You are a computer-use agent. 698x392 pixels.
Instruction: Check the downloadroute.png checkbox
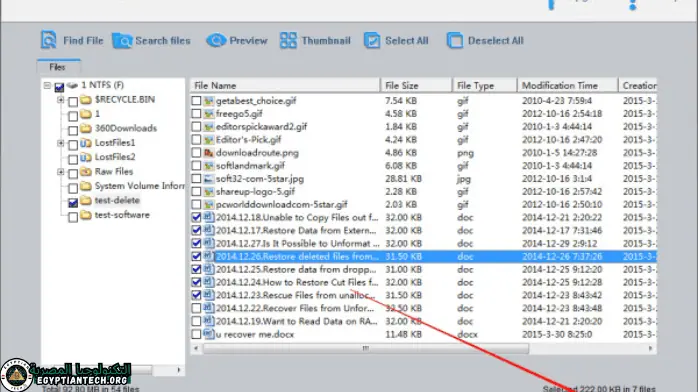tap(196, 153)
